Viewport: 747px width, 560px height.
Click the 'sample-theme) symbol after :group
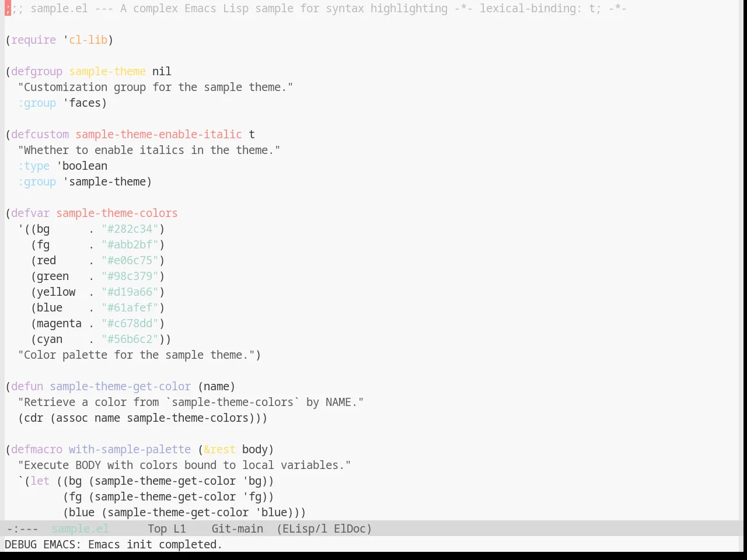tap(107, 181)
